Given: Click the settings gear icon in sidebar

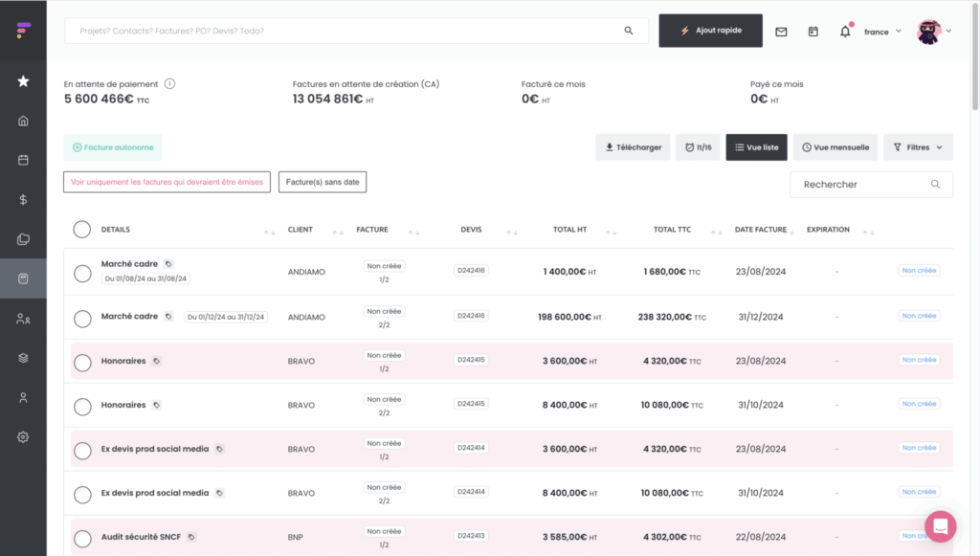Looking at the screenshot, I should 23,436.
